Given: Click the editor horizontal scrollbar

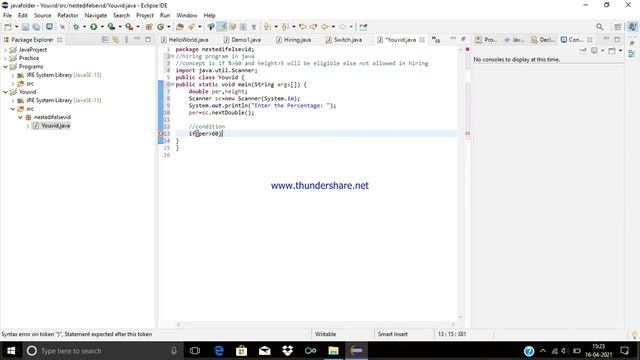Looking at the screenshot, I should [x=316, y=324].
